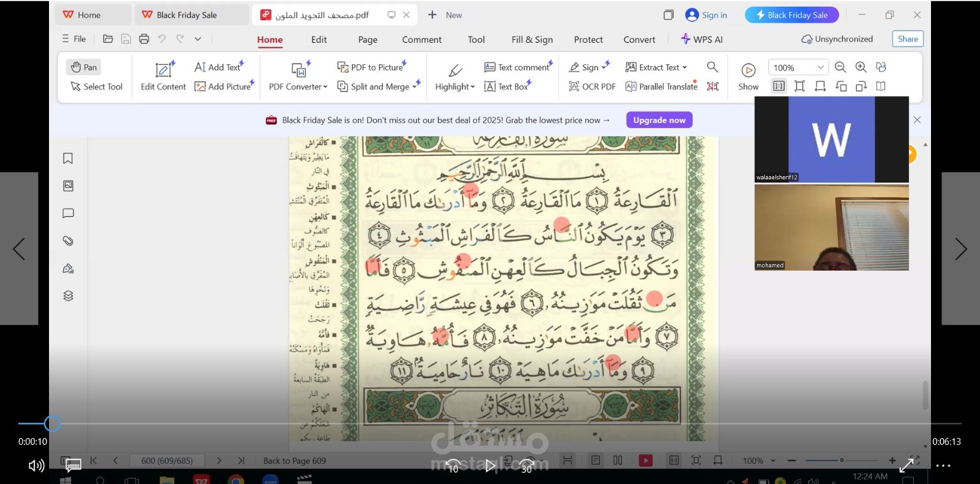Click the Undo arrow icon
Viewport: 980px width, 484px height.
coord(162,39)
